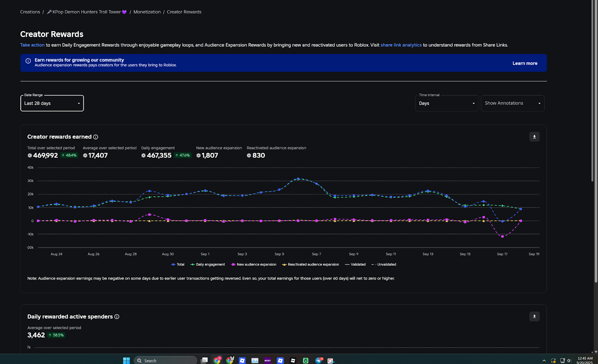Screen dimensions: 598x364
Task: Open the Date Range dropdown
Action: point(52,103)
